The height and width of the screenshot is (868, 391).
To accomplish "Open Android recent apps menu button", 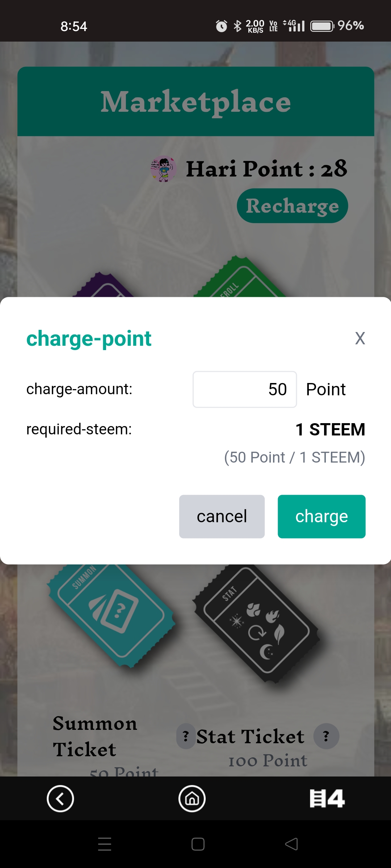I will (x=105, y=844).
